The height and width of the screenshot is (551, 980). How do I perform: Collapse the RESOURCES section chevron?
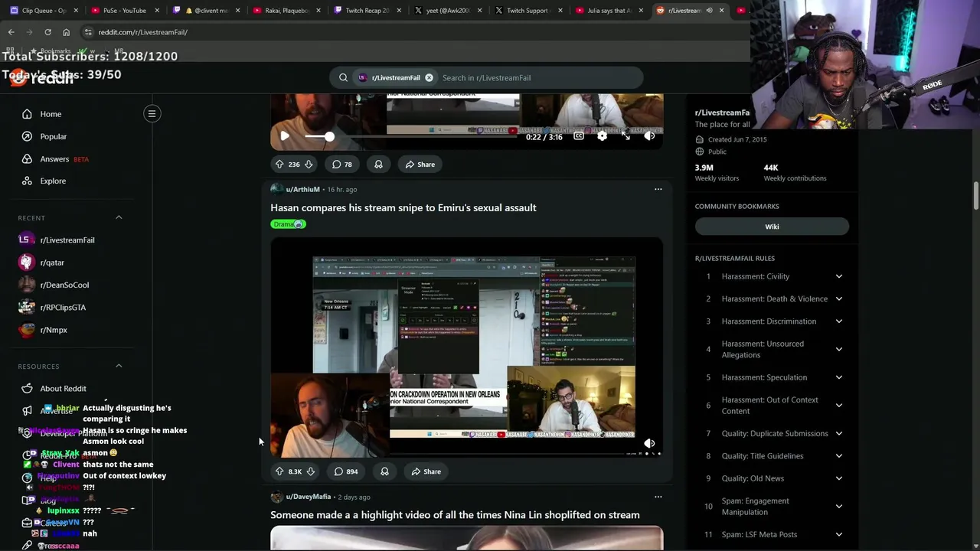coord(119,367)
